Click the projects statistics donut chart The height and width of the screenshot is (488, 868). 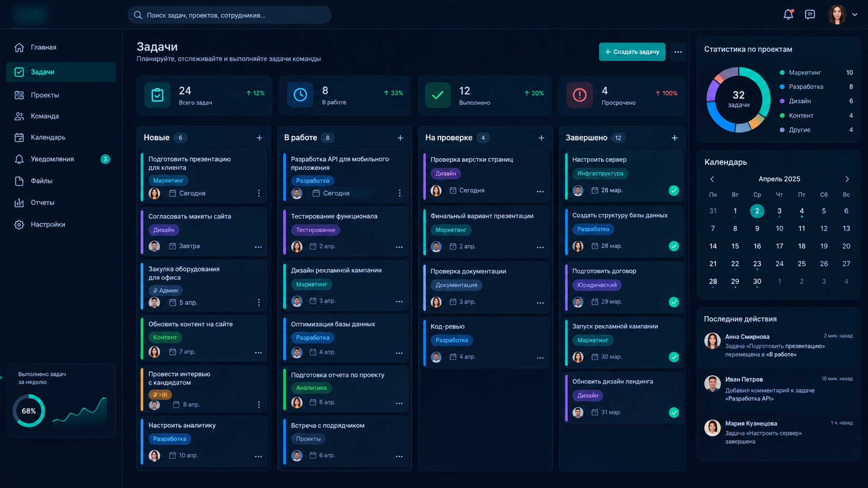[x=738, y=99]
